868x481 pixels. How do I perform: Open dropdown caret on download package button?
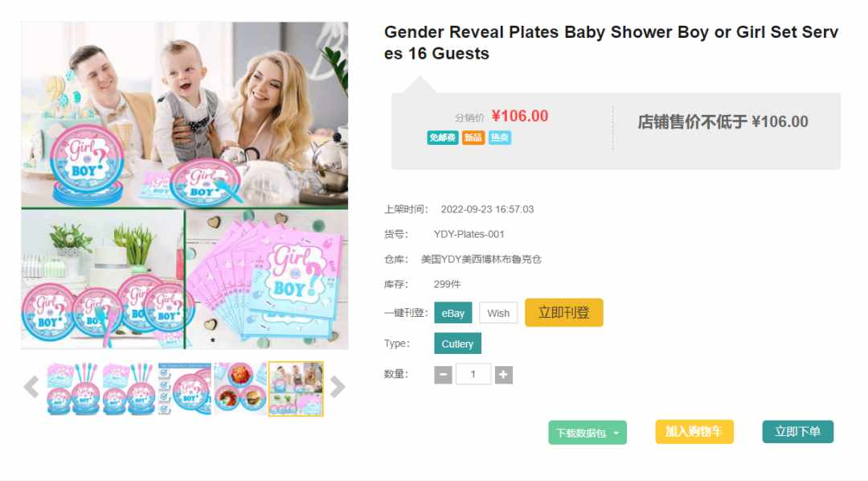pos(616,434)
